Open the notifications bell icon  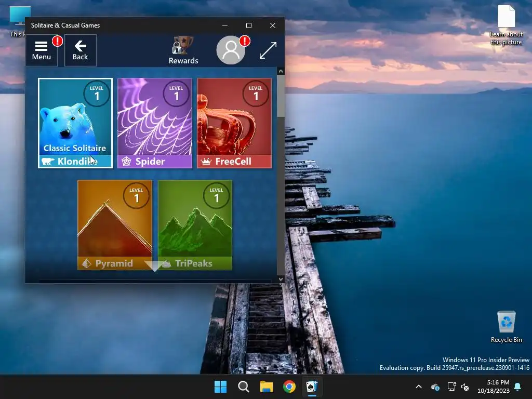click(518, 387)
